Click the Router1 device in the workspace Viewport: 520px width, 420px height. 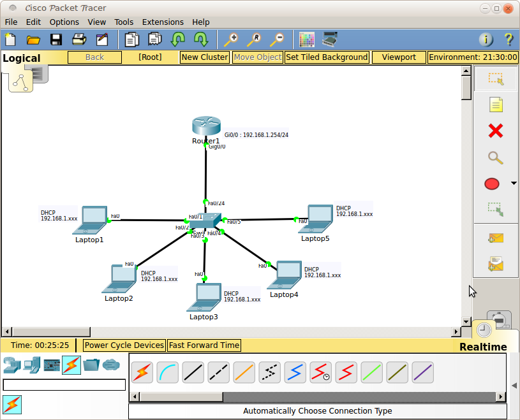(206, 126)
